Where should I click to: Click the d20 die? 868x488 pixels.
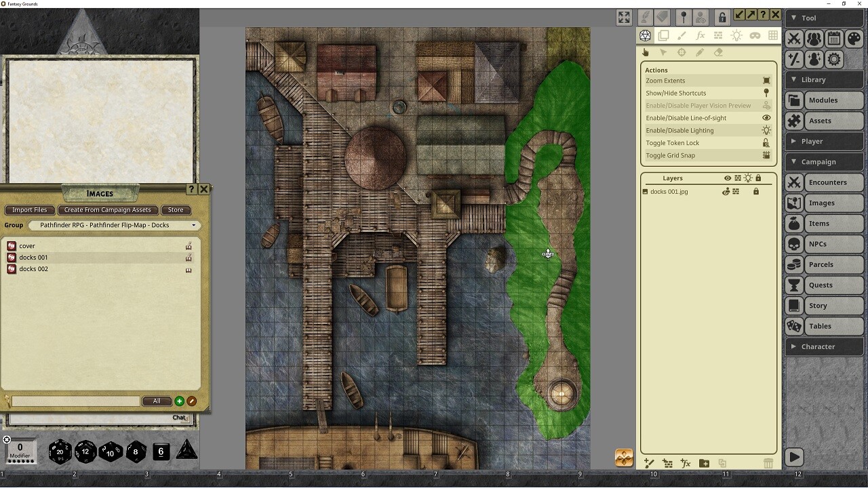pos(60,451)
